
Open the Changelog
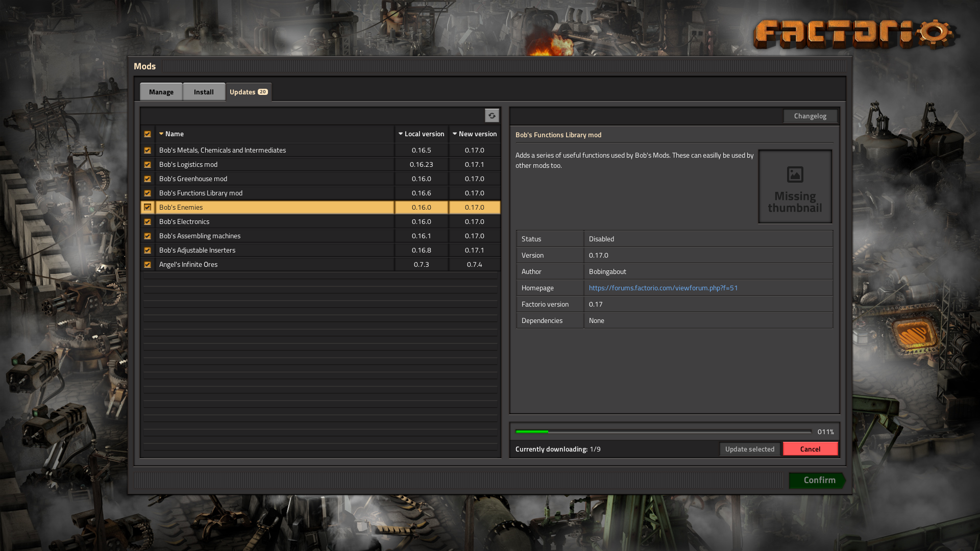coord(810,116)
